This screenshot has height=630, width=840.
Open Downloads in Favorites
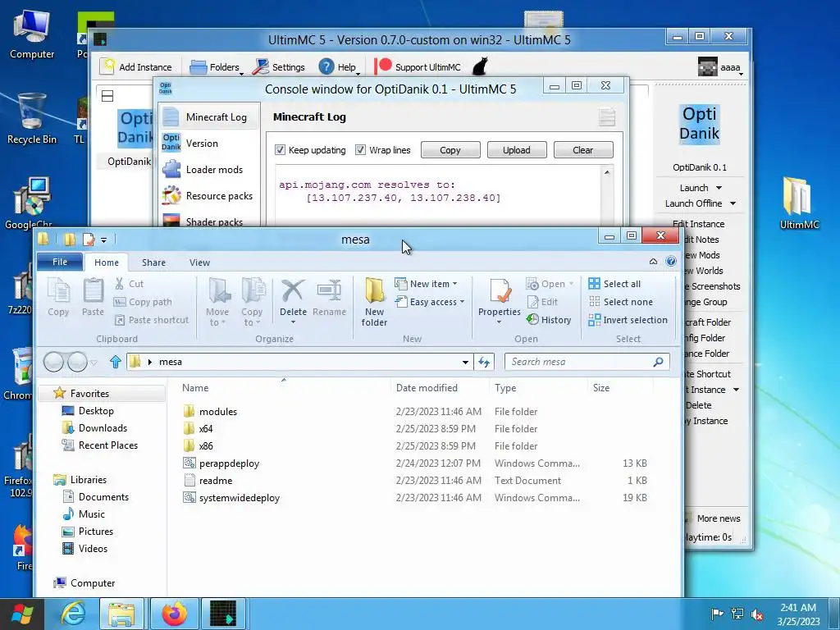tap(103, 428)
